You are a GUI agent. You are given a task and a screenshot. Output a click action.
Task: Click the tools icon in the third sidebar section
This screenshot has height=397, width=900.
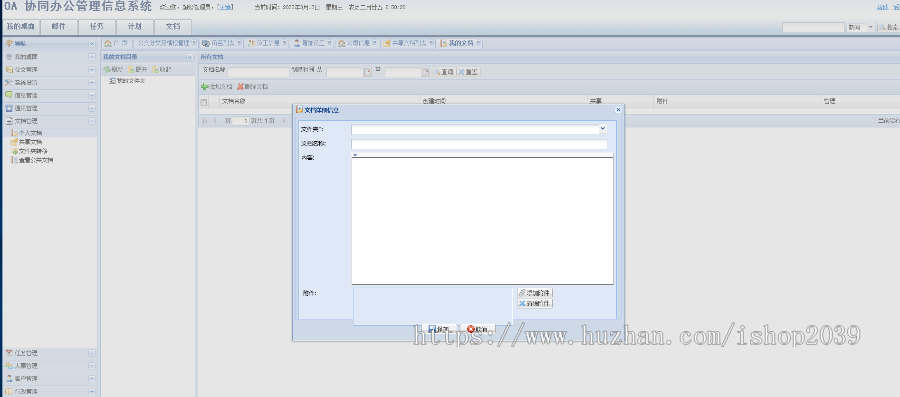pyautogui.click(x=9, y=83)
